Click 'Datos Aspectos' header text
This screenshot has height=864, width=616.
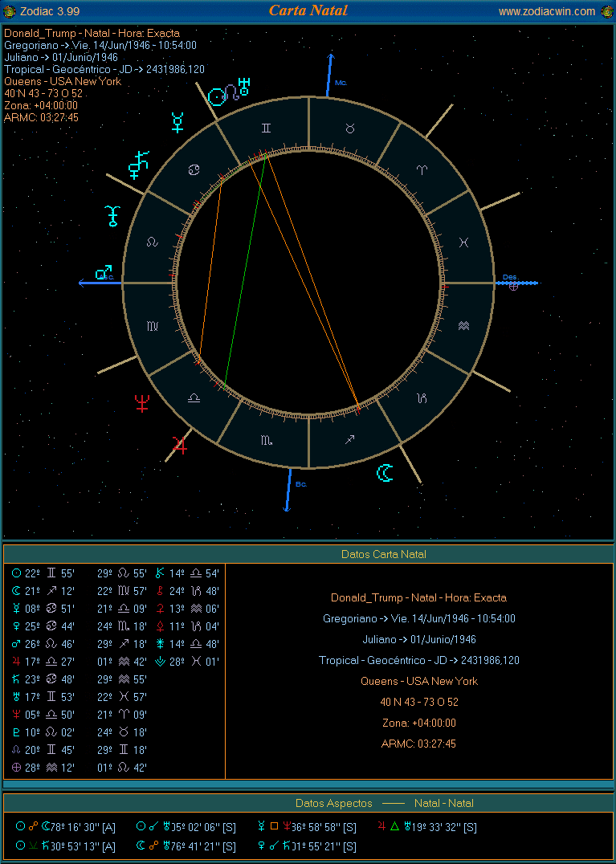click(333, 804)
